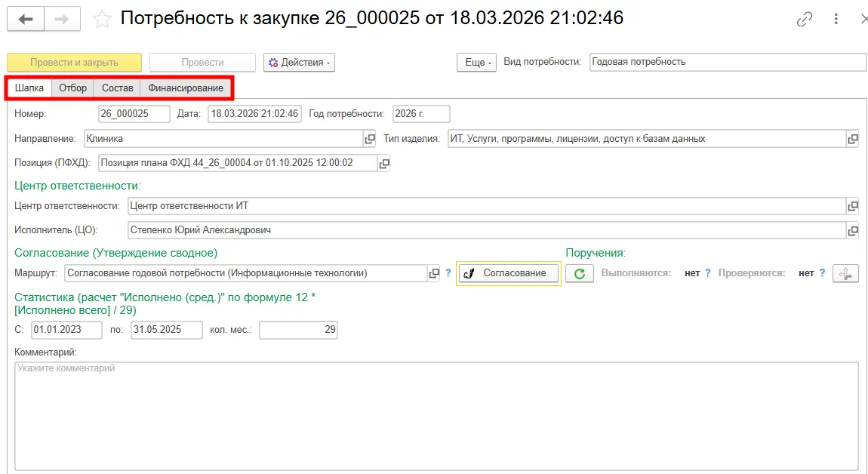Click the кол. мес. field showing 29
The height and width of the screenshot is (474, 868).
(298, 330)
